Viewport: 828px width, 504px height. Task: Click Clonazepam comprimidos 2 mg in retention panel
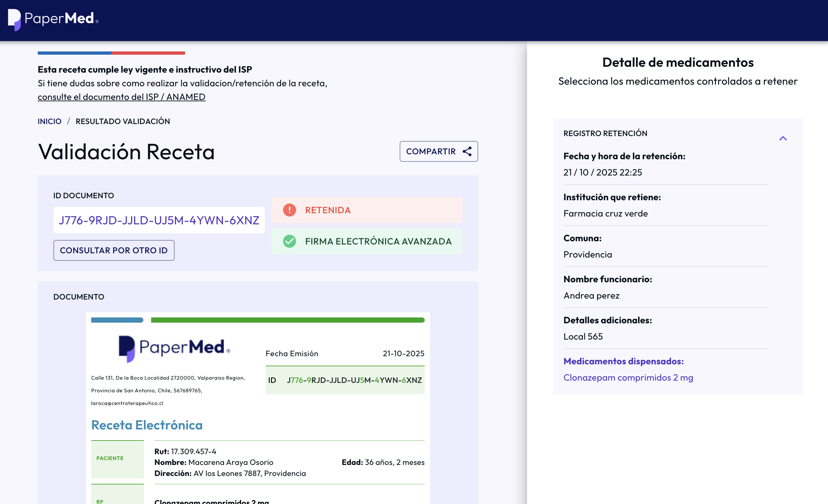click(628, 378)
